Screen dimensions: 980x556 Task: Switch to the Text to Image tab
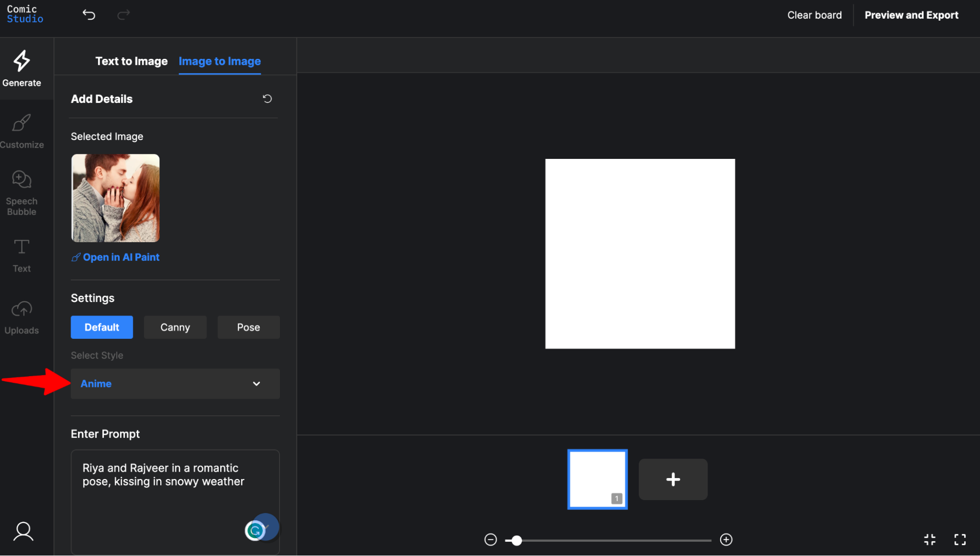(131, 61)
